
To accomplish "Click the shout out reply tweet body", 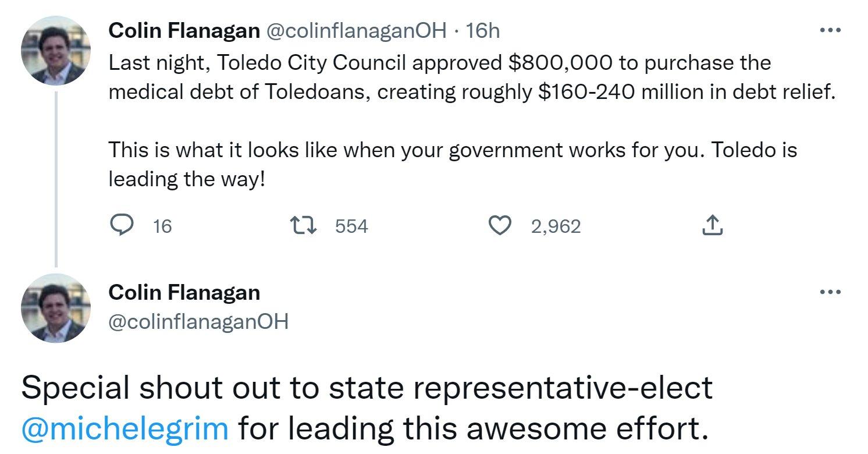I will [361, 407].
